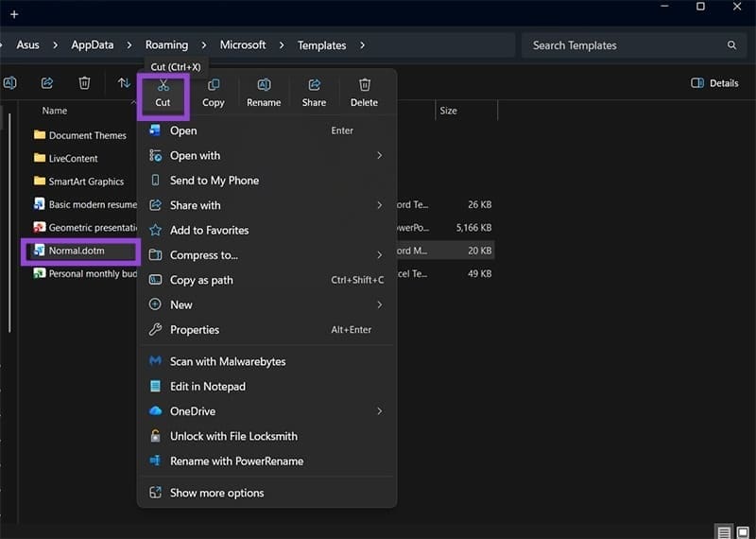Expand the Compress to submenu
Viewport: 756px width, 539px height.
379,255
